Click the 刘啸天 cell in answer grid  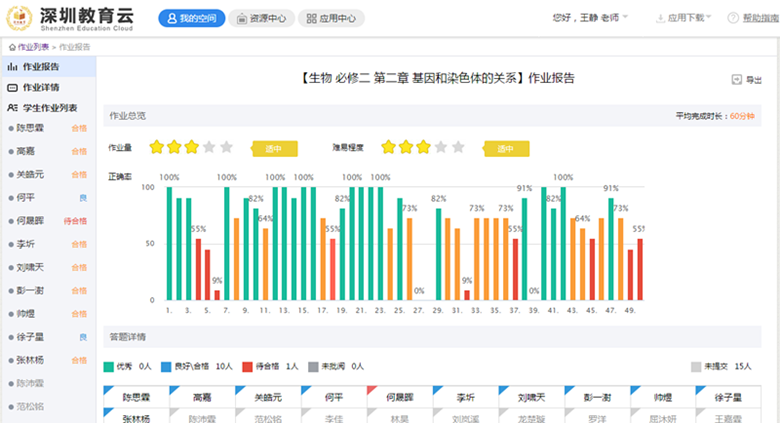pyautogui.click(x=531, y=397)
